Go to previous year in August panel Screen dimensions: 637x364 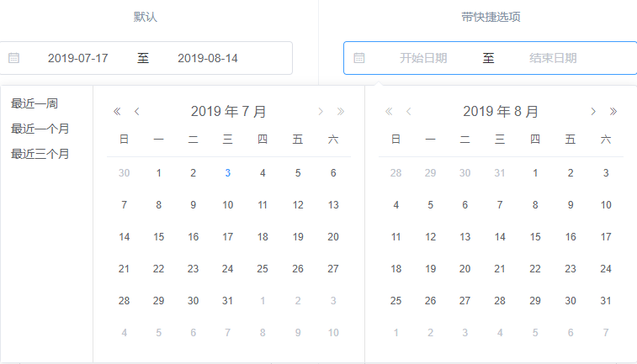(x=389, y=111)
